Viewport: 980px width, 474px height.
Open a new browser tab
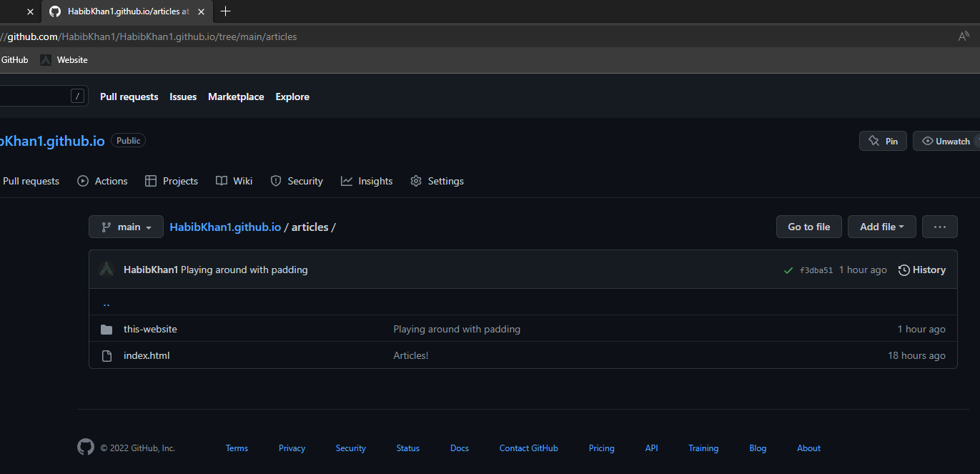click(226, 11)
